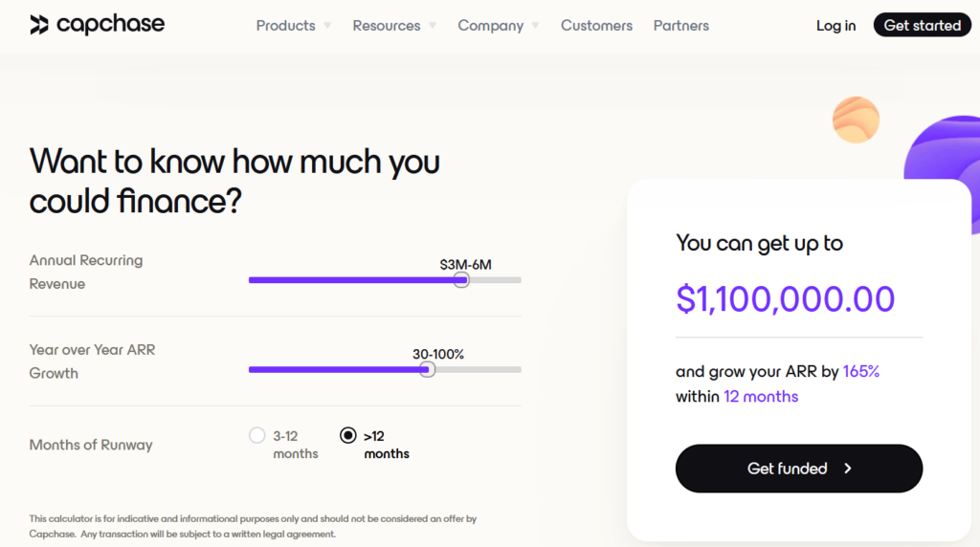Click the Products menu label
The image size is (980, 547).
tap(285, 26)
